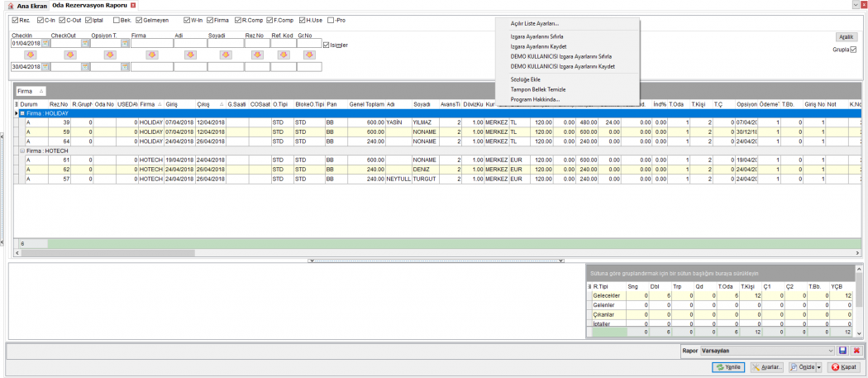Open the Ayarlar button
The width and height of the screenshot is (868, 378).
[766, 367]
